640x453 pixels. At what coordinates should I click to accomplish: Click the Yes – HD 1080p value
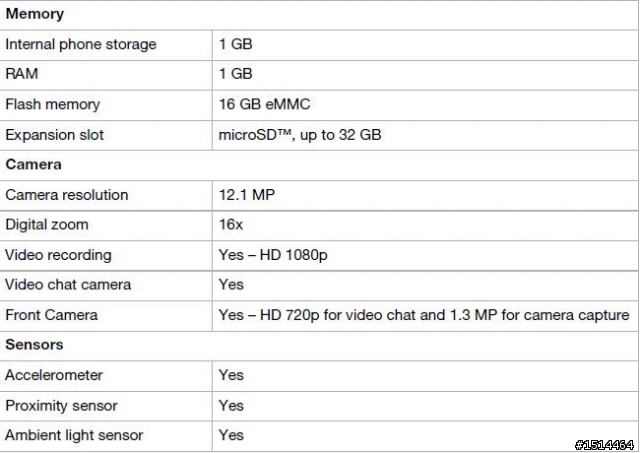273,255
